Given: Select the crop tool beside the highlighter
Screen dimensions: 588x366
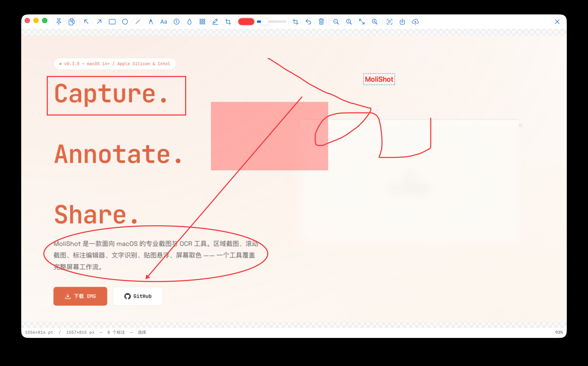Looking at the screenshot, I should (x=228, y=22).
